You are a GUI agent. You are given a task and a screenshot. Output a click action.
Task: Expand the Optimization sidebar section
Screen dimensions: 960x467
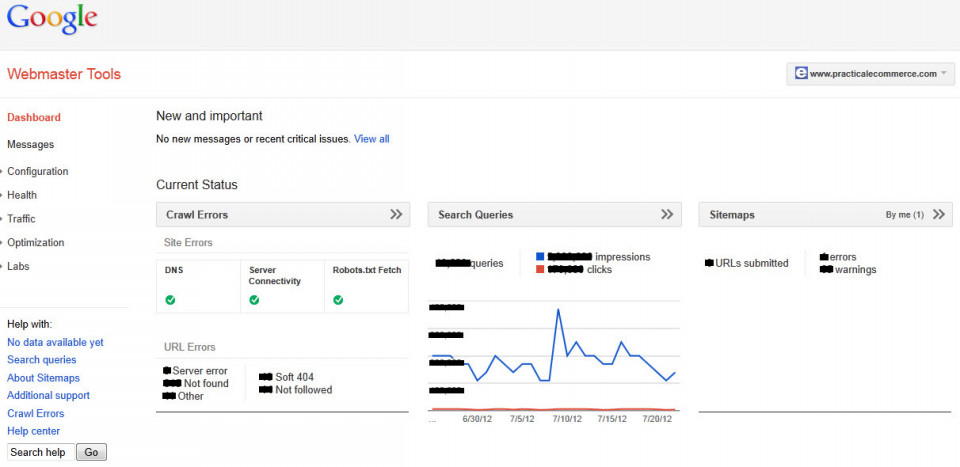tap(35, 242)
